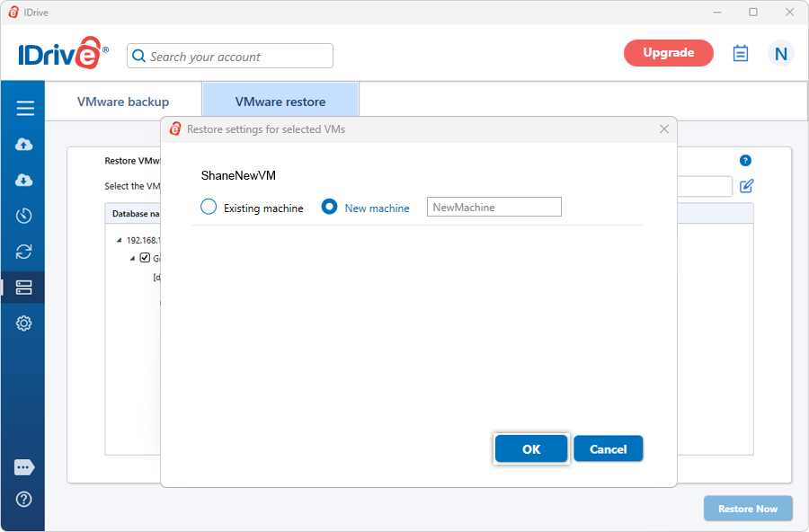The image size is (809, 532).
Task: Click the Database name column header
Action: (x=136, y=214)
